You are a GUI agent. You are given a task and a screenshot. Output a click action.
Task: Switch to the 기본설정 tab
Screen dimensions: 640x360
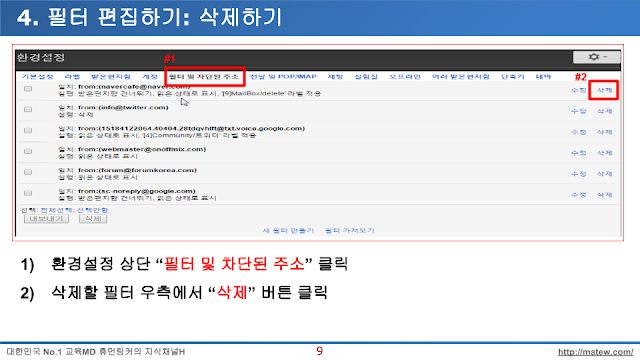point(37,77)
